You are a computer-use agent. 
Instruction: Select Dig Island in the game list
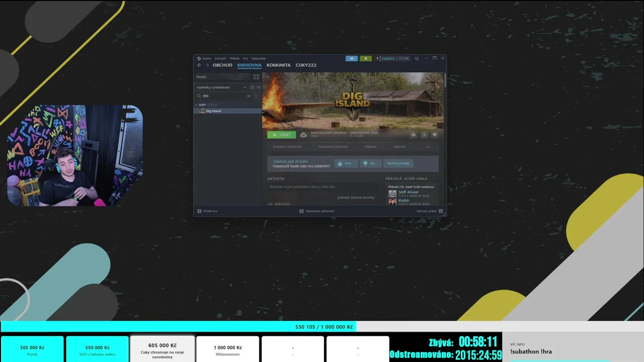228,111
